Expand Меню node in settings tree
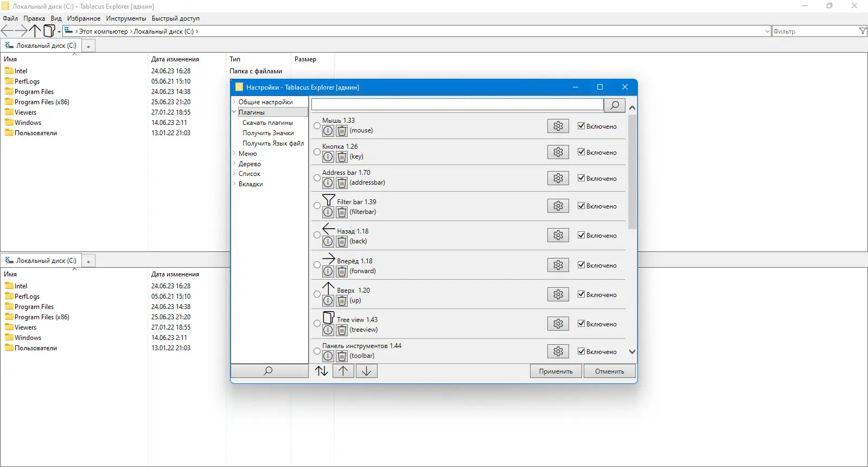Screen dimensions: 868x467 point(234,153)
